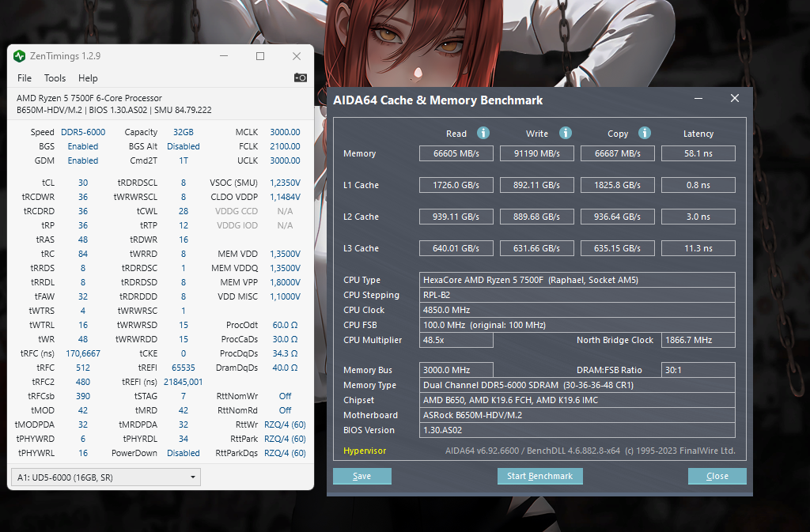This screenshot has height=532, width=810.
Task: Click the Chipset AMD B650 field
Action: tap(577, 400)
